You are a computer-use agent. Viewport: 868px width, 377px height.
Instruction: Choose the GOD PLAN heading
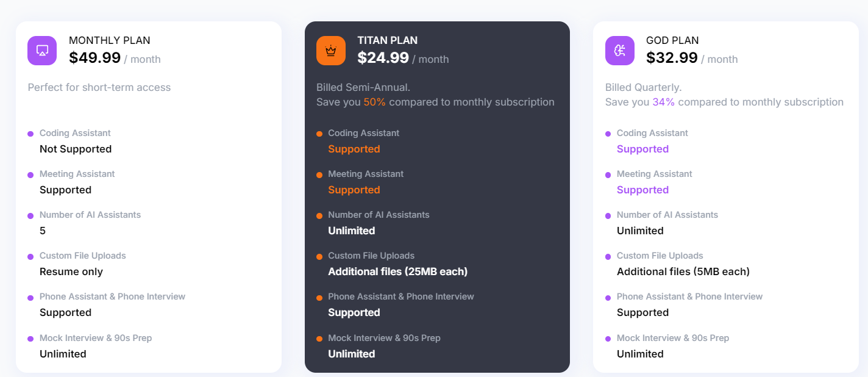[x=672, y=40]
